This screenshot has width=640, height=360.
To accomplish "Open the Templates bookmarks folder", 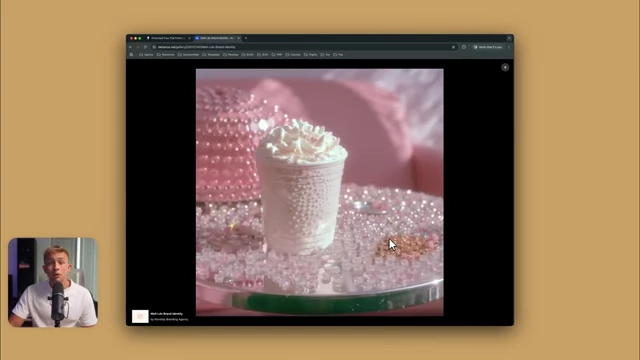I will [211, 54].
